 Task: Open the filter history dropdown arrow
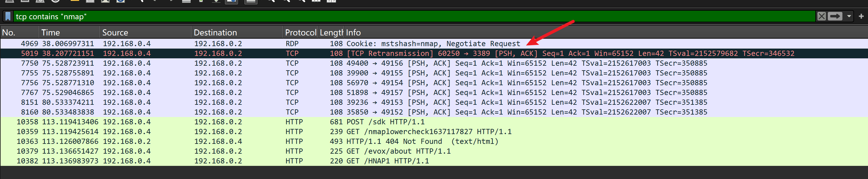[849, 16]
